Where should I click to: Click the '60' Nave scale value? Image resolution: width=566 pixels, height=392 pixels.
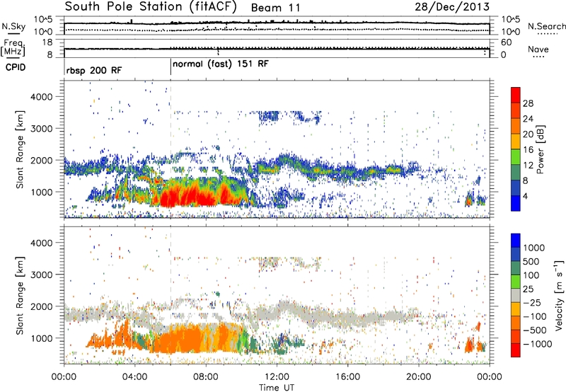507,42
